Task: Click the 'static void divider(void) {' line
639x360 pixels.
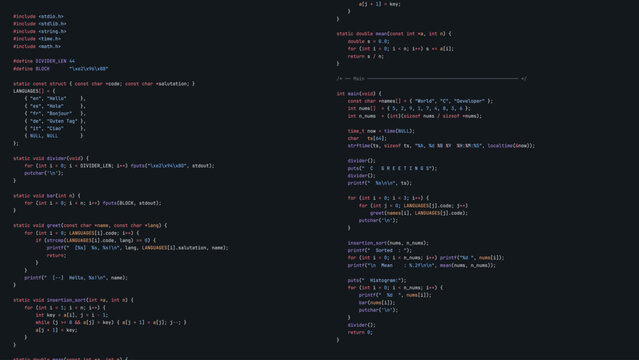Action: tap(51, 158)
